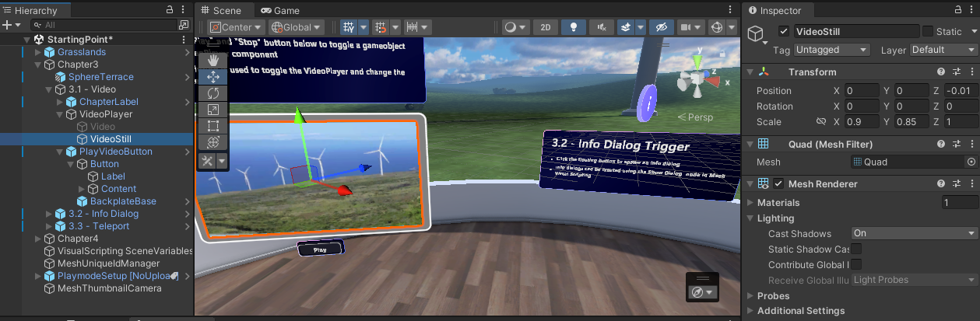Image resolution: width=980 pixels, height=321 pixels.
Task: Collapse the StartingPoint scene
Action: pos(27,39)
